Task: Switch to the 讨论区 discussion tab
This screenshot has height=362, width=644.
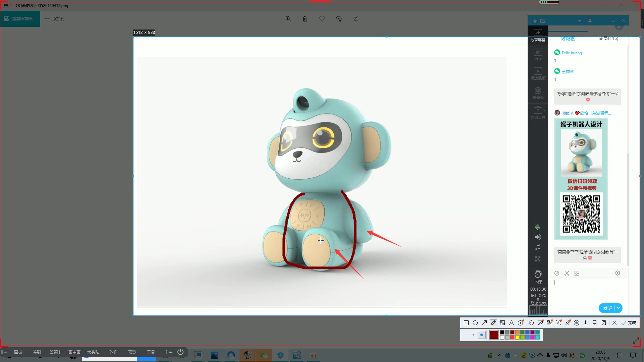Action: [x=568, y=39]
